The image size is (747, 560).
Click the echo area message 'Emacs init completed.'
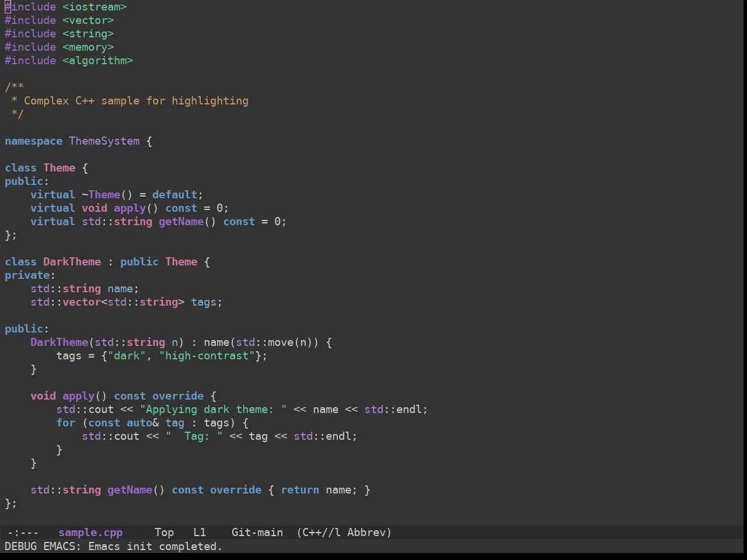click(x=155, y=547)
